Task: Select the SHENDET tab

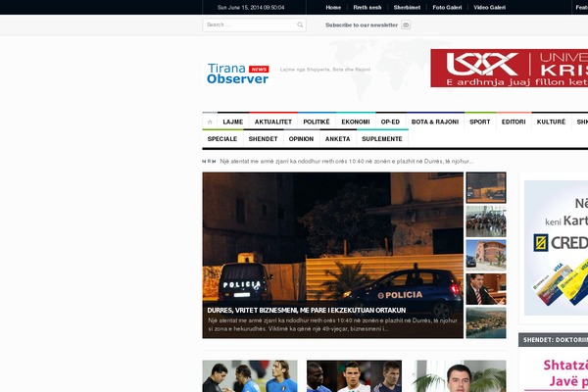Action: tap(263, 139)
